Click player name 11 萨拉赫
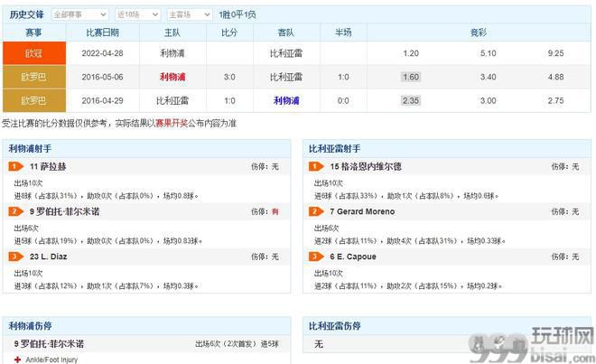The width and height of the screenshot is (596, 364). (x=48, y=166)
